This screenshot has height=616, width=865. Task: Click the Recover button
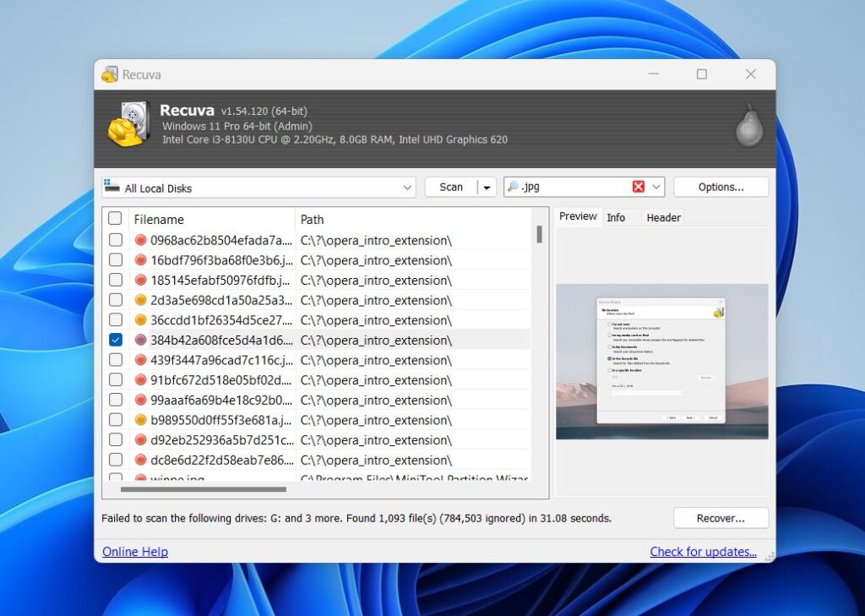[x=721, y=517]
